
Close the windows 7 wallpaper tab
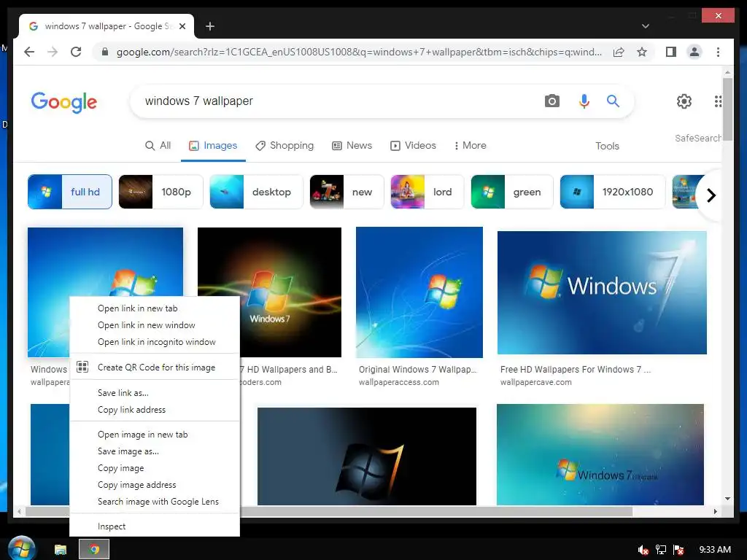182,26
